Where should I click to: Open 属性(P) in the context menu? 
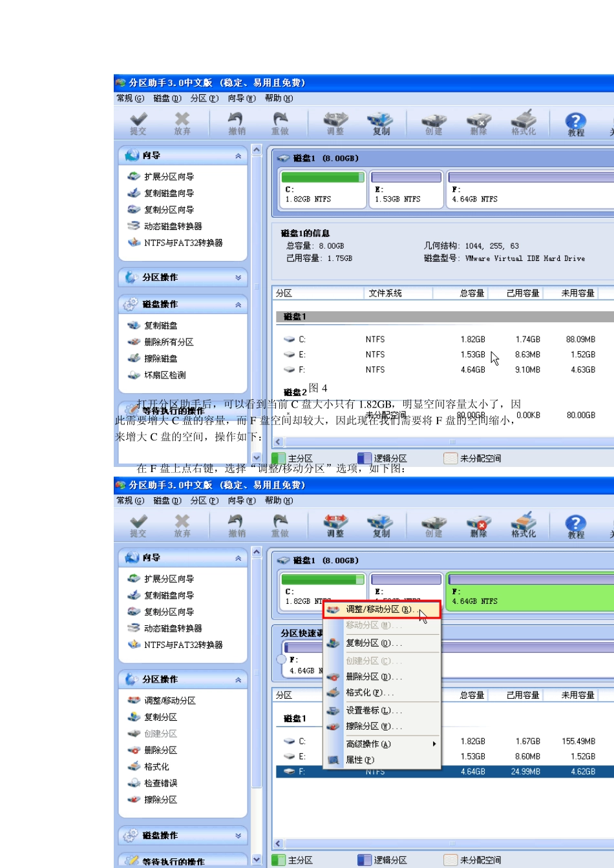coord(383,760)
